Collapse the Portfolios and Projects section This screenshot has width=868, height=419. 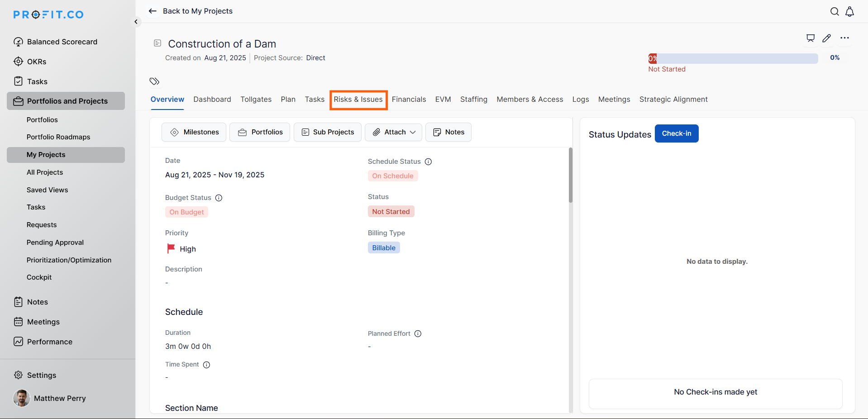coord(66,101)
